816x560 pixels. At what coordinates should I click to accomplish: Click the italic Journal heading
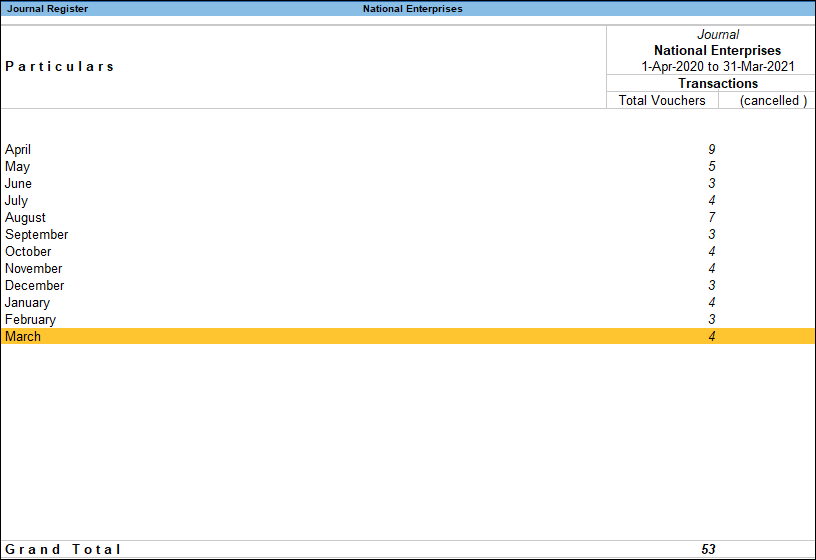tap(718, 34)
